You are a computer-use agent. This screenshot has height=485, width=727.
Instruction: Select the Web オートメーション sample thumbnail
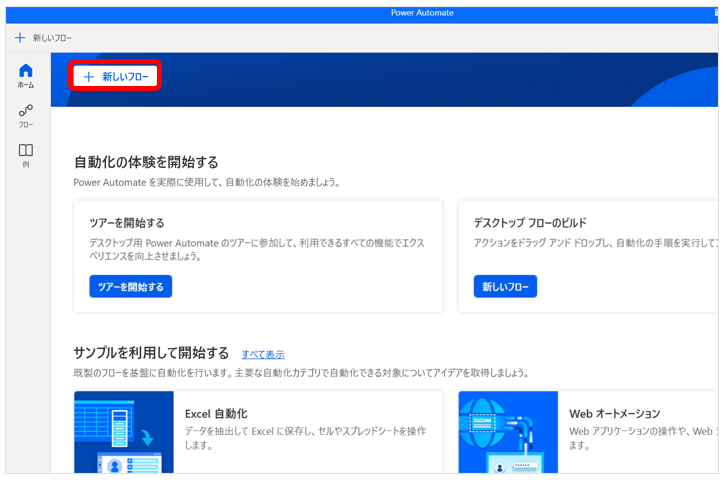click(x=508, y=432)
